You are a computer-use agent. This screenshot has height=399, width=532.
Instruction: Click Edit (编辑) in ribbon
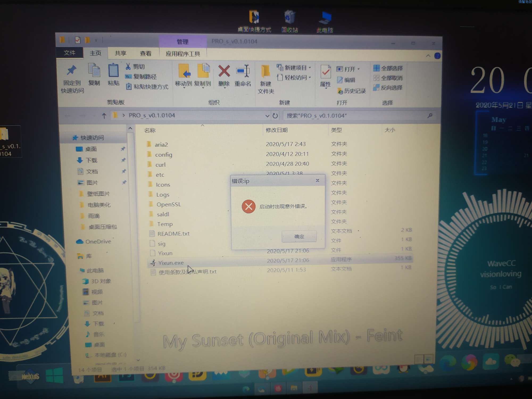coord(346,80)
